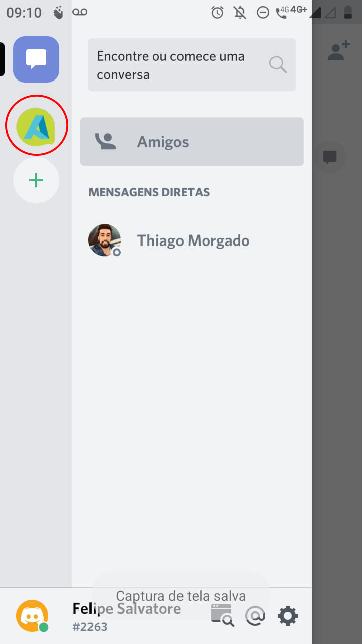
Task: Open the direct messages home icon
Action: pyautogui.click(x=36, y=59)
